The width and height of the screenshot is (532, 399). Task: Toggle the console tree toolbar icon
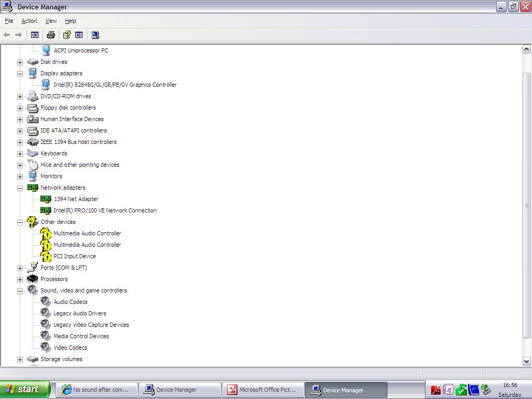[x=35, y=35]
